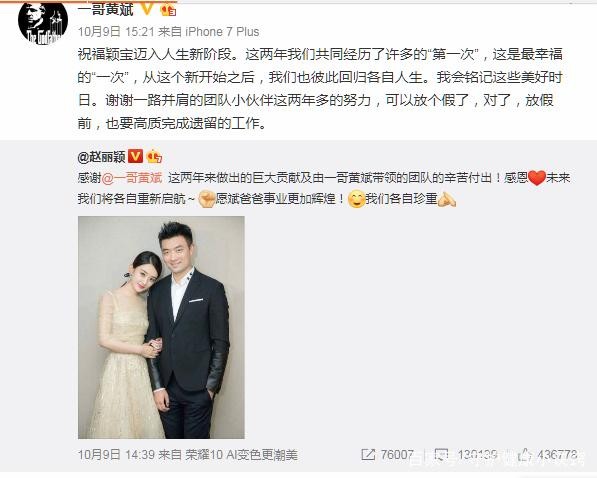
Task: Click the iPhone 7 Plus source link
Action: (x=222, y=32)
